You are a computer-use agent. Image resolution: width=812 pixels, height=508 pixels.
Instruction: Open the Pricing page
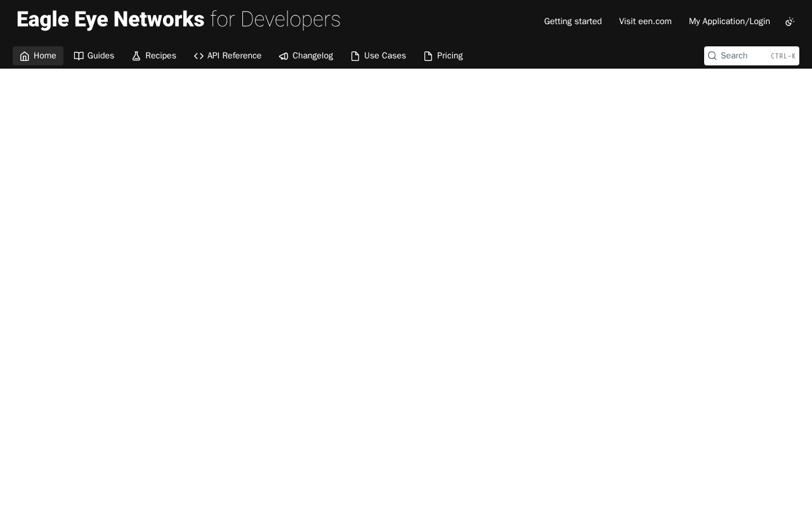click(443, 56)
